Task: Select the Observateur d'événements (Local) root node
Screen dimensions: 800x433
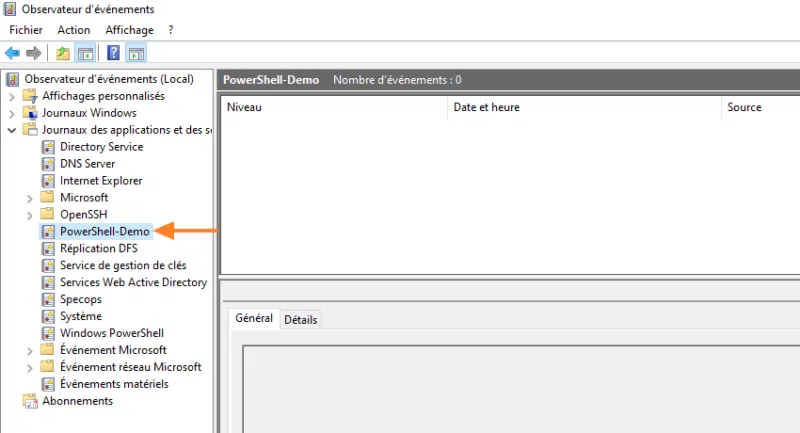Action: click(109, 79)
